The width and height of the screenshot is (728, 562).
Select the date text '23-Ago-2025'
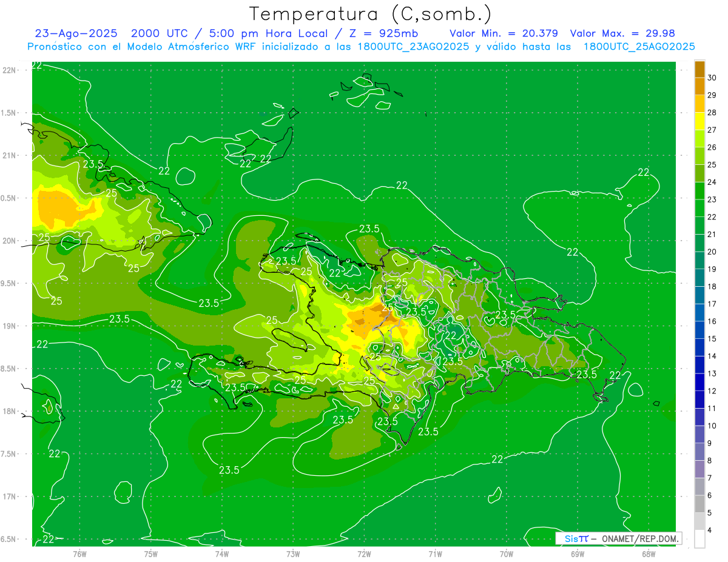76,33
